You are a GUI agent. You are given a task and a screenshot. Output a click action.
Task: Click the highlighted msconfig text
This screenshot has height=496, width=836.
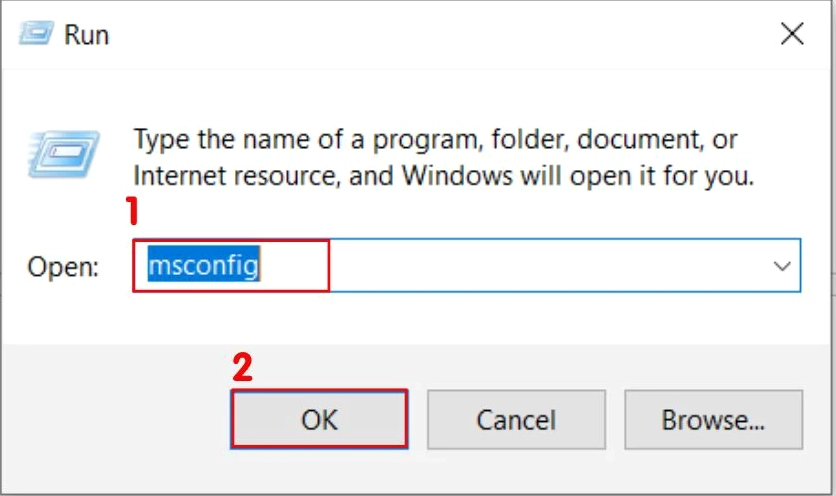204,266
